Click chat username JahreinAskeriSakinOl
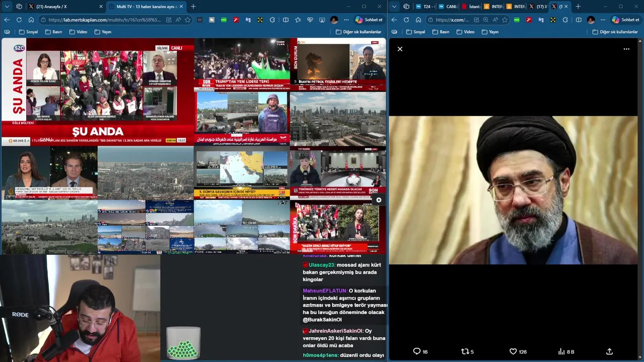This screenshot has width=644, height=362. [x=336, y=331]
